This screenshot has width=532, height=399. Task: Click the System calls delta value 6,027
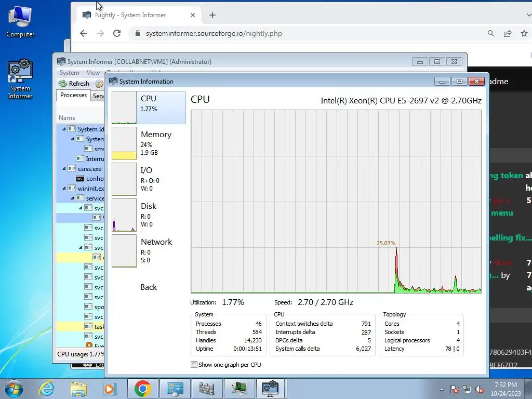363,349
